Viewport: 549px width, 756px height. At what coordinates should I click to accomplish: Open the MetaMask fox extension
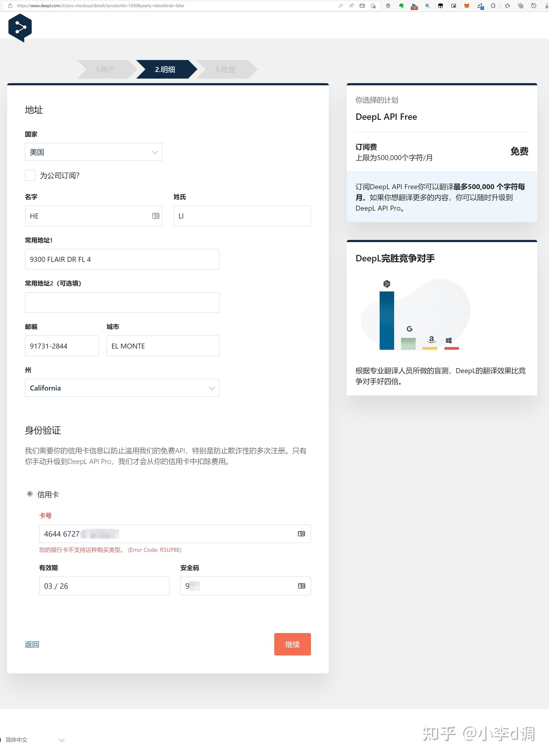(467, 6)
